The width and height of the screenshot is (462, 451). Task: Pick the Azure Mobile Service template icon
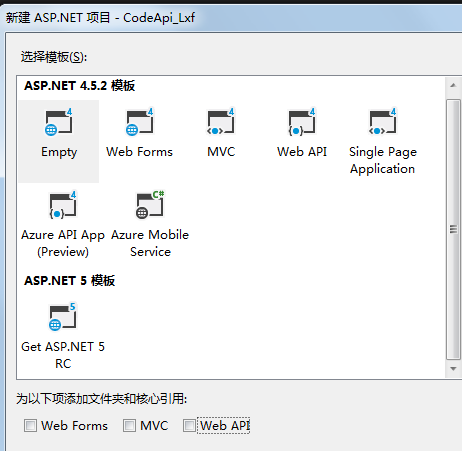tap(150, 205)
